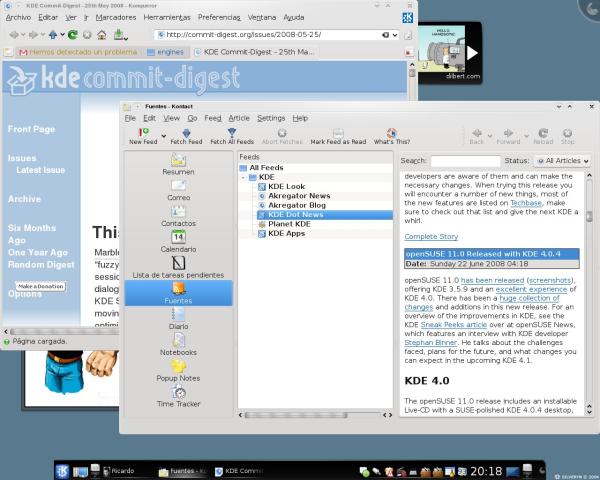Open the screenshots link in article

tap(550, 280)
